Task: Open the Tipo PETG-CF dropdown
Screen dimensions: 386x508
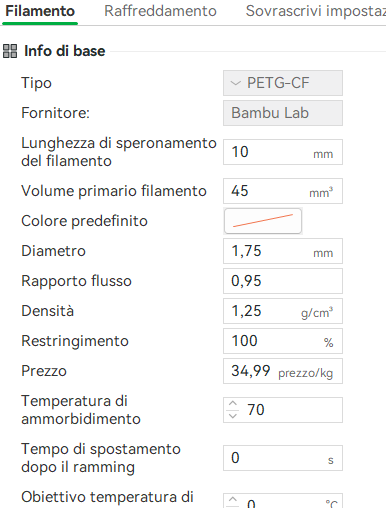Action: [283, 83]
